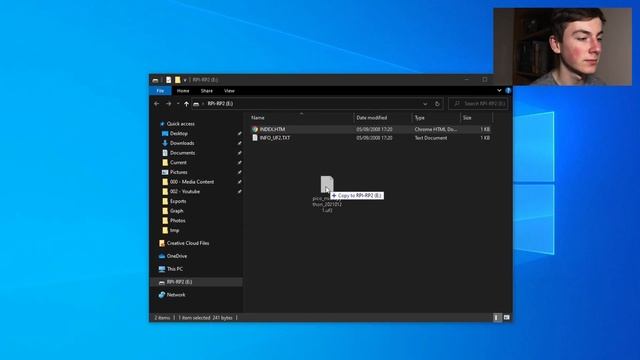Open the Current folder in Quick access

coord(178,162)
